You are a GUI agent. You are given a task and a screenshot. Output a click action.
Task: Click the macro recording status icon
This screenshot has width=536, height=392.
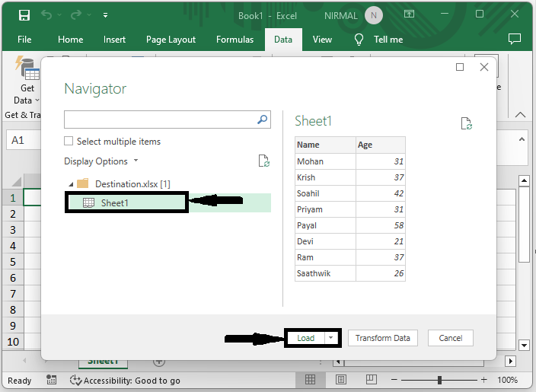(52, 380)
